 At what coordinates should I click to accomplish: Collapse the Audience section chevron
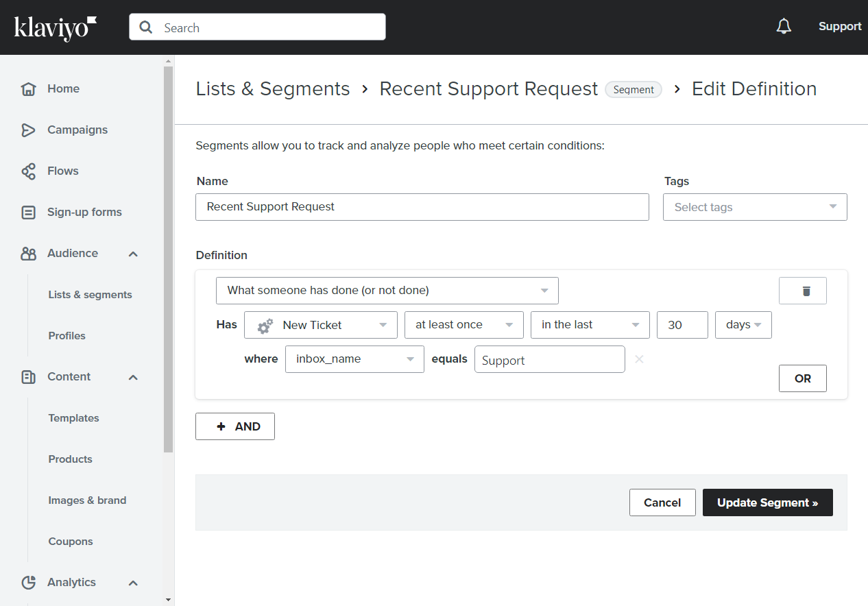(x=133, y=254)
